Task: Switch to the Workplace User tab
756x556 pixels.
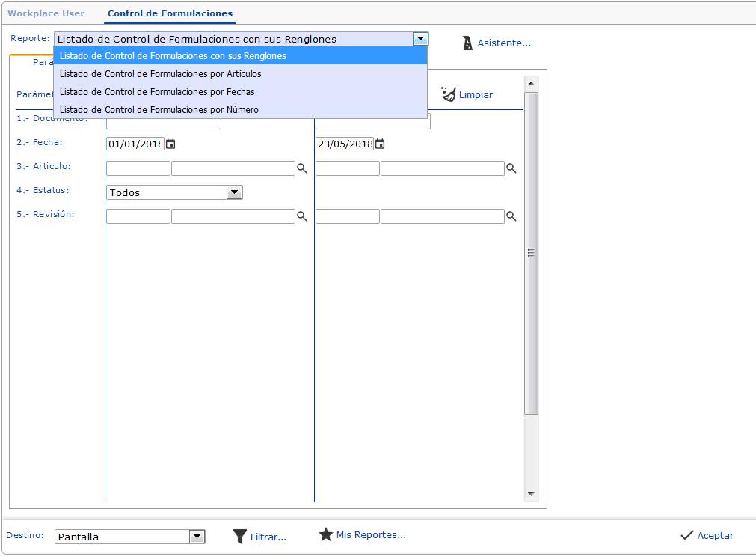Action: pyautogui.click(x=46, y=13)
